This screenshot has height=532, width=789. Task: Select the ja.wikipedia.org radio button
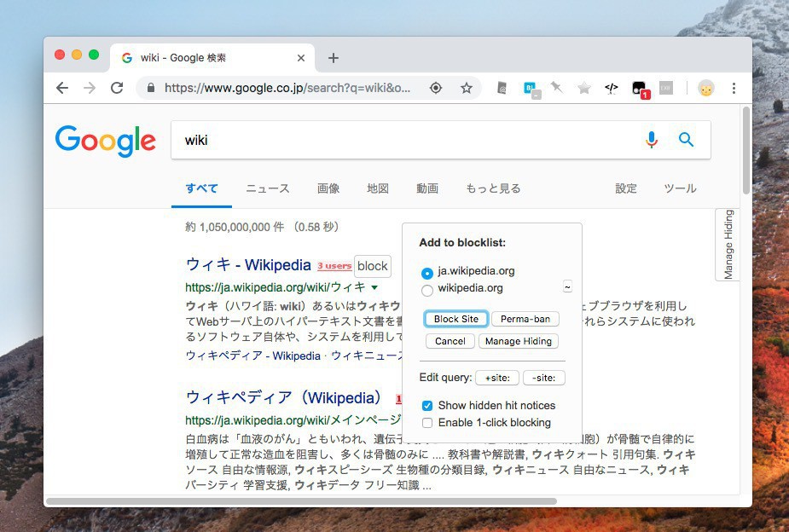(x=426, y=273)
